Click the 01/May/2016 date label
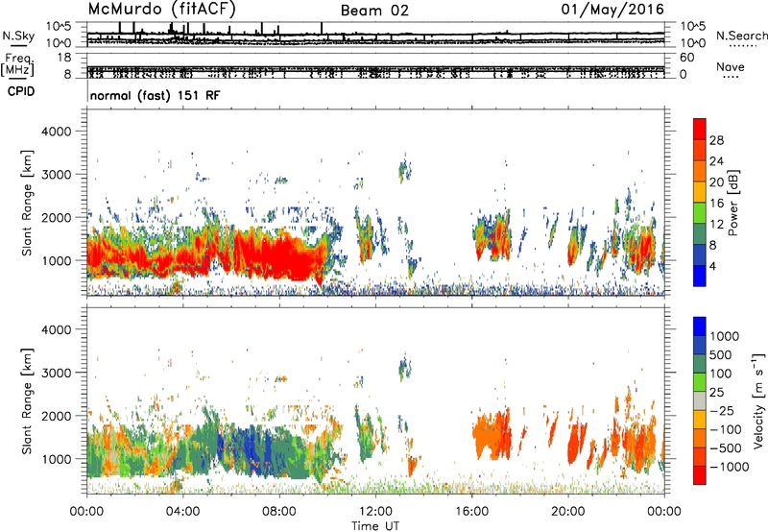The height and width of the screenshot is (532, 768). [x=612, y=10]
